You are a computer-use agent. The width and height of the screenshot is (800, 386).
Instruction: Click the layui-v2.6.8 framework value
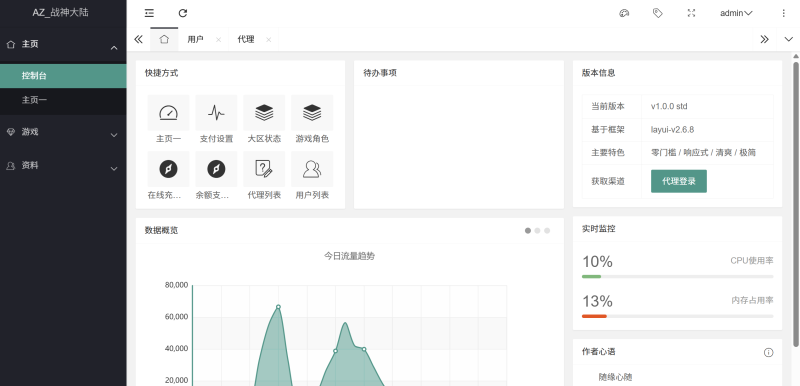coord(672,130)
